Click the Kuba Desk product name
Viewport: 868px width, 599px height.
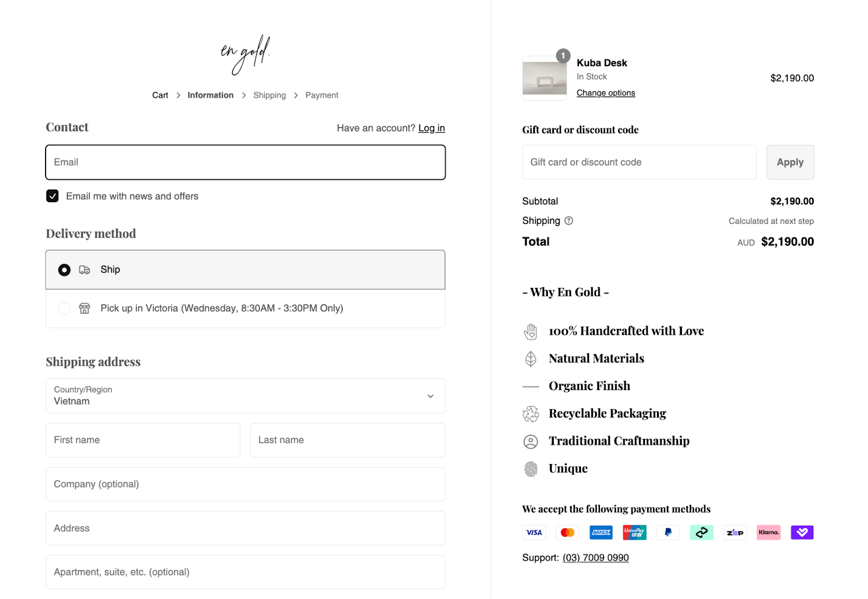602,63
